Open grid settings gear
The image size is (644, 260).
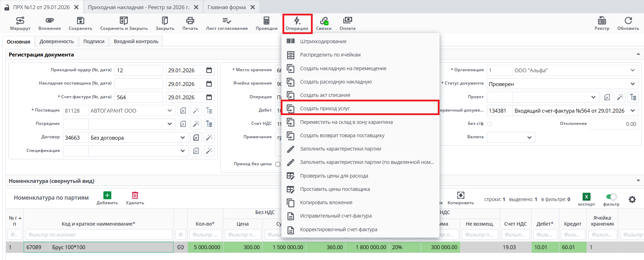coord(632,199)
